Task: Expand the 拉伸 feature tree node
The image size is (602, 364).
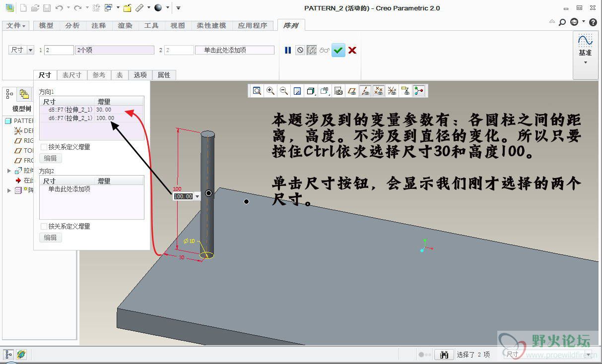Action: tap(9, 171)
